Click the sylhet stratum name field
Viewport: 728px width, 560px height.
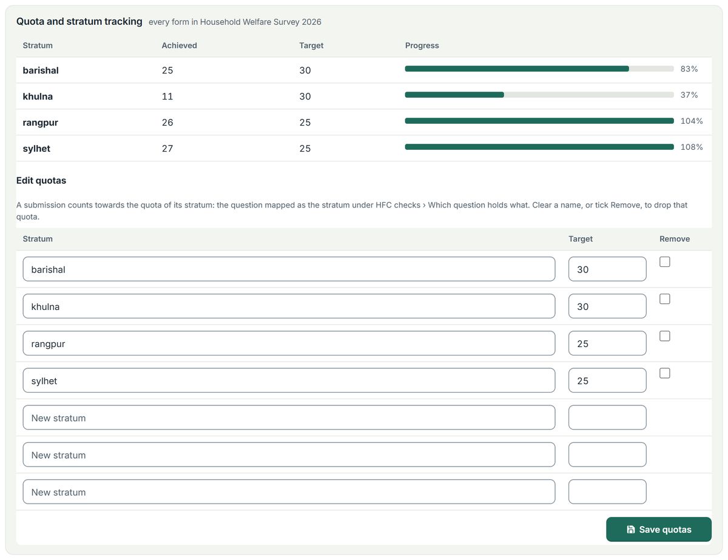(x=289, y=380)
